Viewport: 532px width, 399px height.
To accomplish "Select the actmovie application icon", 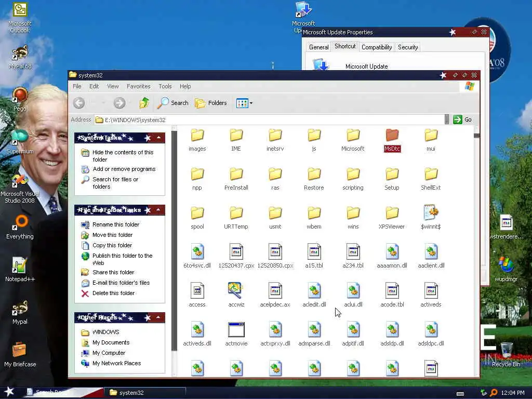I will coord(236,335).
